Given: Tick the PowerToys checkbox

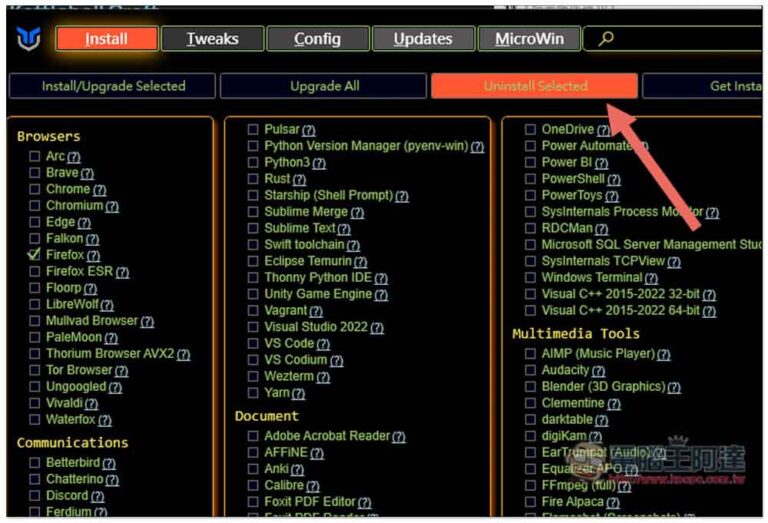Looking at the screenshot, I should click(x=531, y=196).
